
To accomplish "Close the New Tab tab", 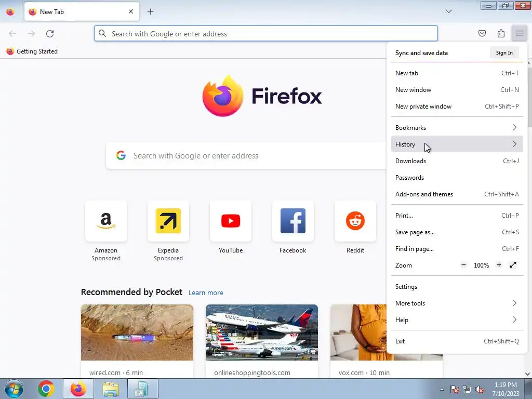I will pyautogui.click(x=131, y=11).
